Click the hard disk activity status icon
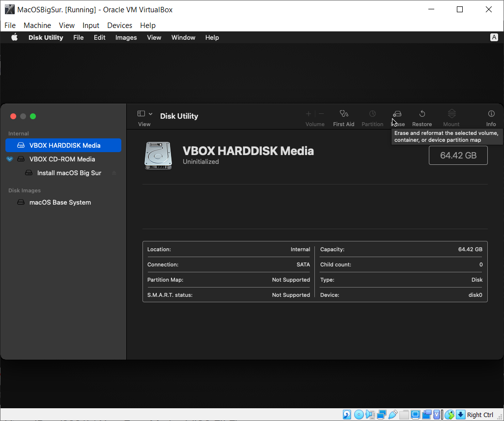504x421 pixels. tap(347, 415)
